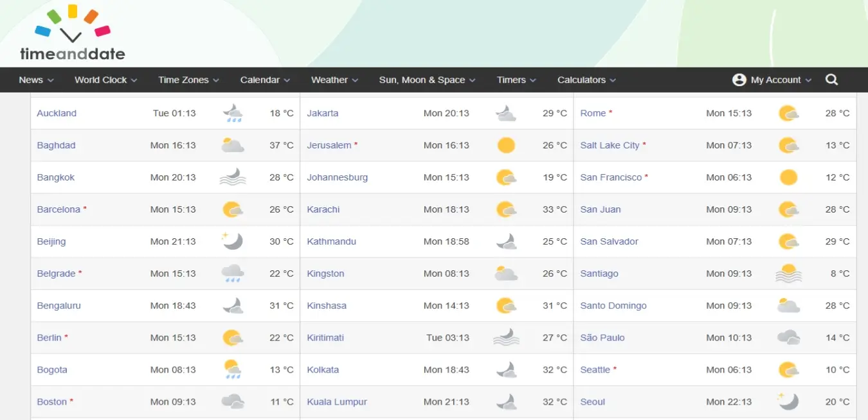Viewport: 868px width, 420px height.
Task: Click Rome's partly sunny weather icon
Action: point(789,113)
